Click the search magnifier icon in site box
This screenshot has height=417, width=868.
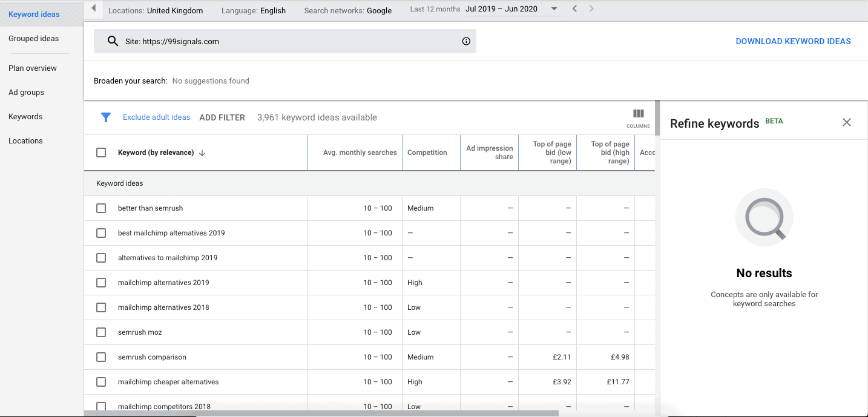[x=113, y=41]
